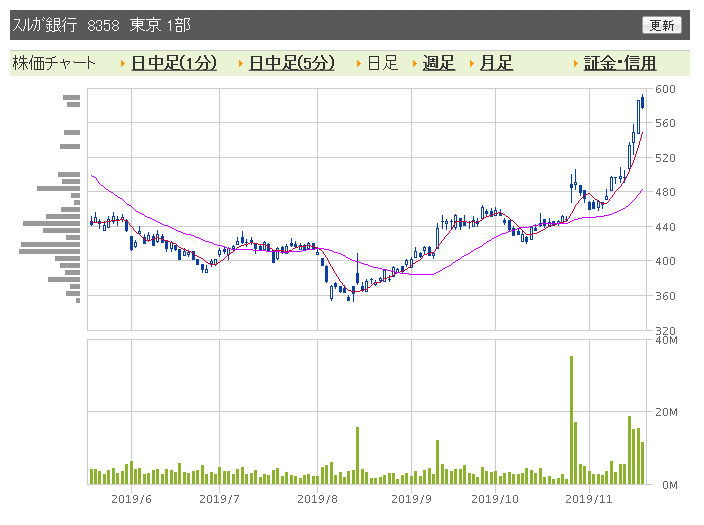
Task: Click the 360 price axis label
Action: 665,296
